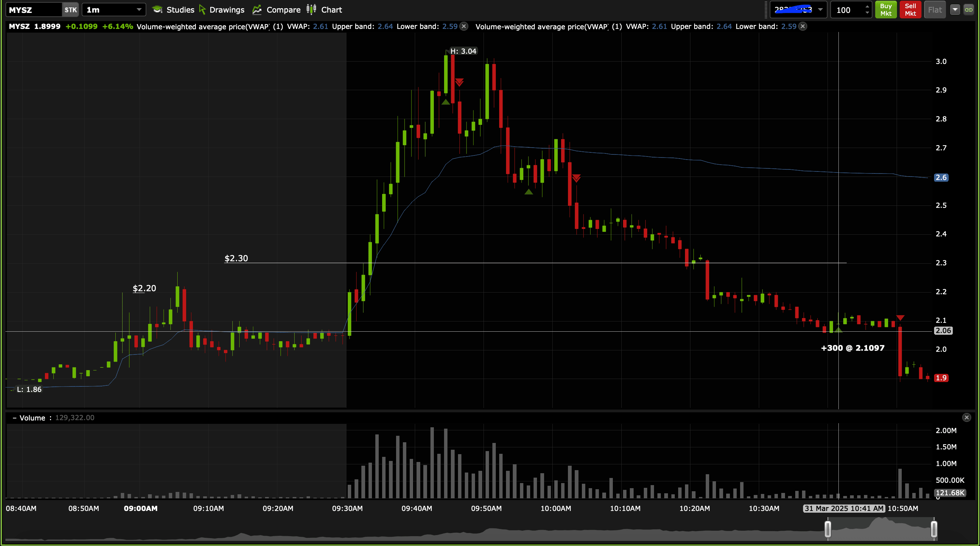Click the Compare symbols icon
Viewport: 980px width, 546px height.
pos(257,10)
